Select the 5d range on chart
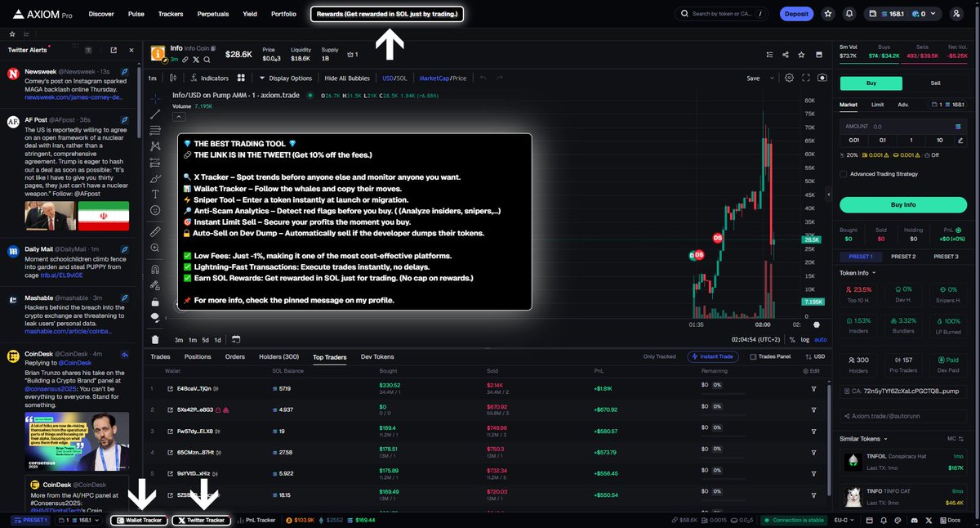This screenshot has width=980, height=528. coord(206,339)
